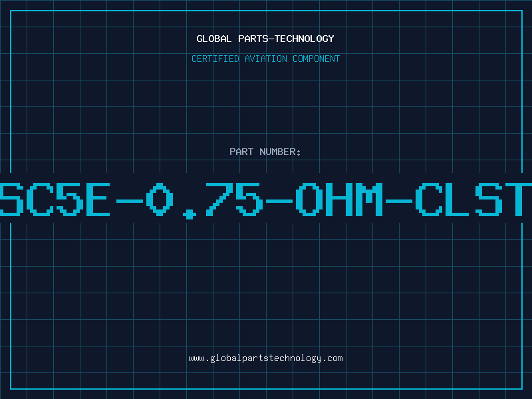Click the CERTIFIED AVIATION COMPONENT subtitle
The width and height of the screenshot is (532, 399).
click(x=265, y=59)
